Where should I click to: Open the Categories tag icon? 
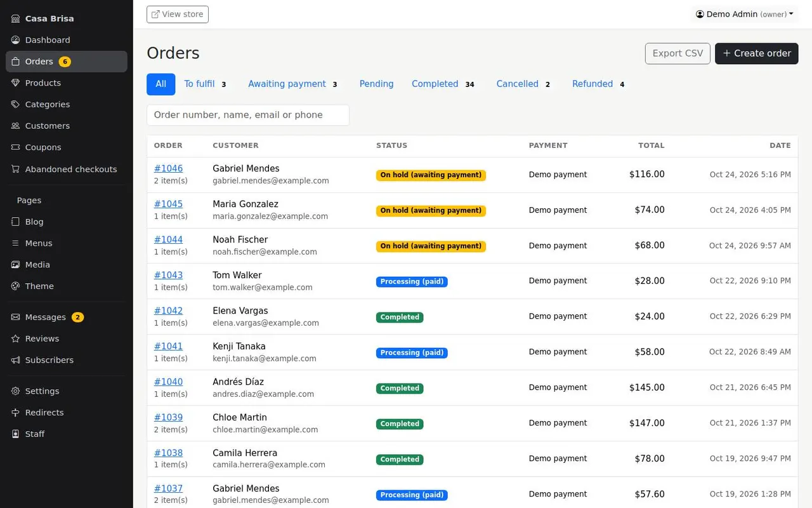coord(15,105)
